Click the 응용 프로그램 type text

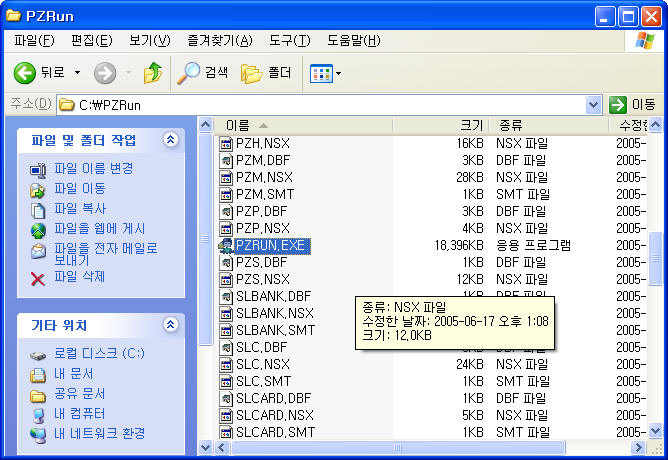[x=533, y=246]
